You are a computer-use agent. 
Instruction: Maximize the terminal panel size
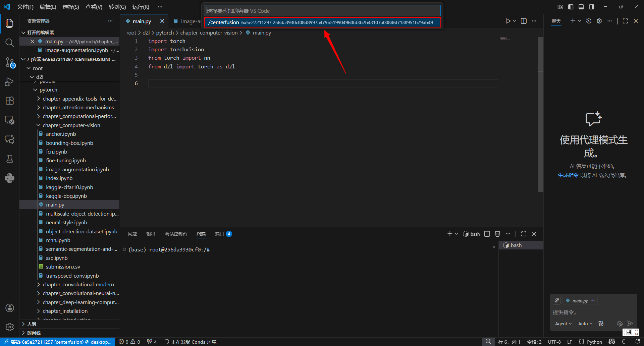[x=524, y=234]
